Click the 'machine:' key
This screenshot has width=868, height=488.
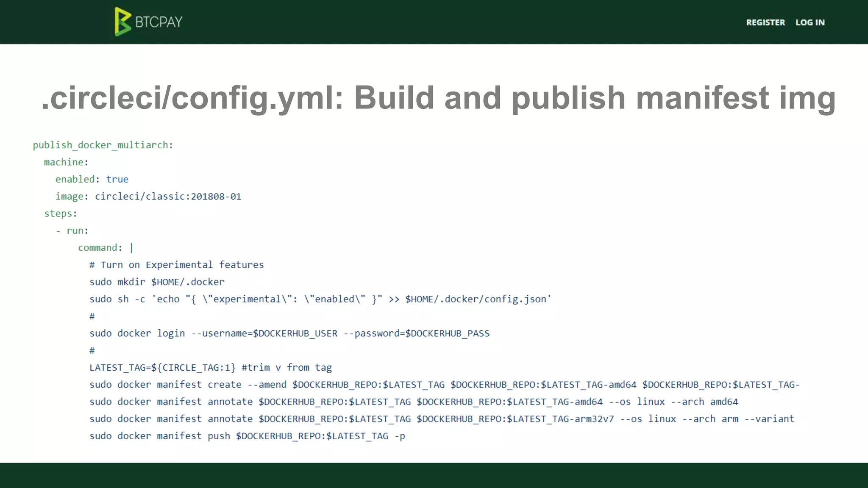(66, 162)
